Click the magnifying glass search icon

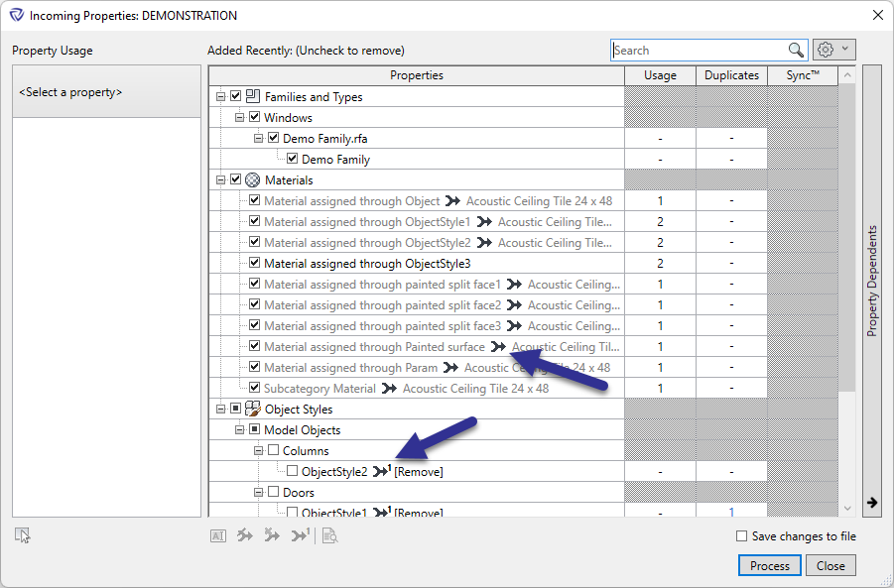point(796,51)
